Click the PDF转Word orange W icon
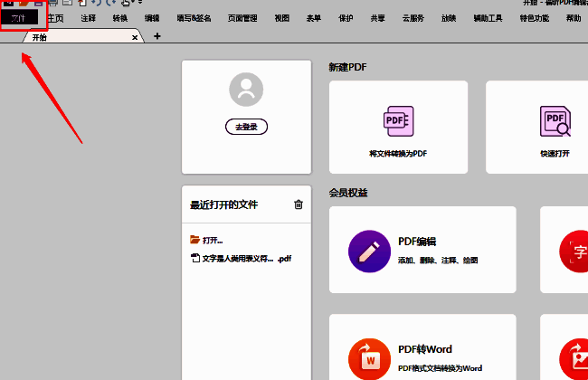 369,359
